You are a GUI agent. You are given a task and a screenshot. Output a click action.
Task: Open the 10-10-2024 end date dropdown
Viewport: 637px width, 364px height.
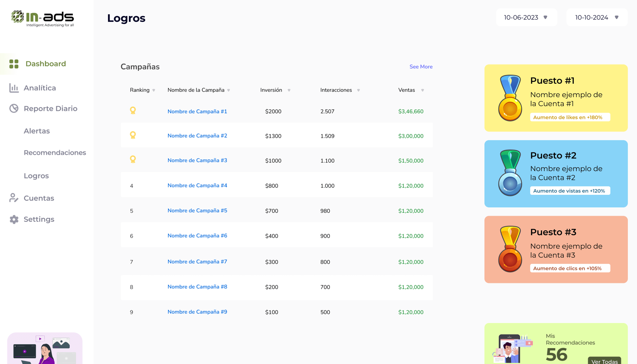(x=597, y=17)
